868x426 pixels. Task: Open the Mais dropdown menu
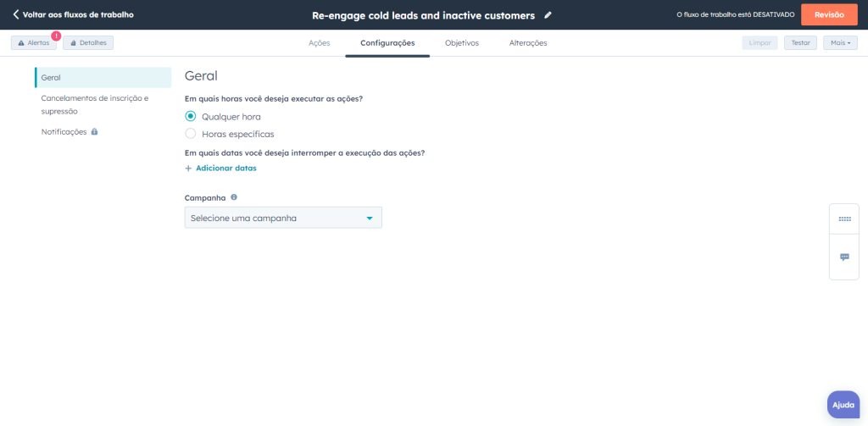pyautogui.click(x=840, y=43)
